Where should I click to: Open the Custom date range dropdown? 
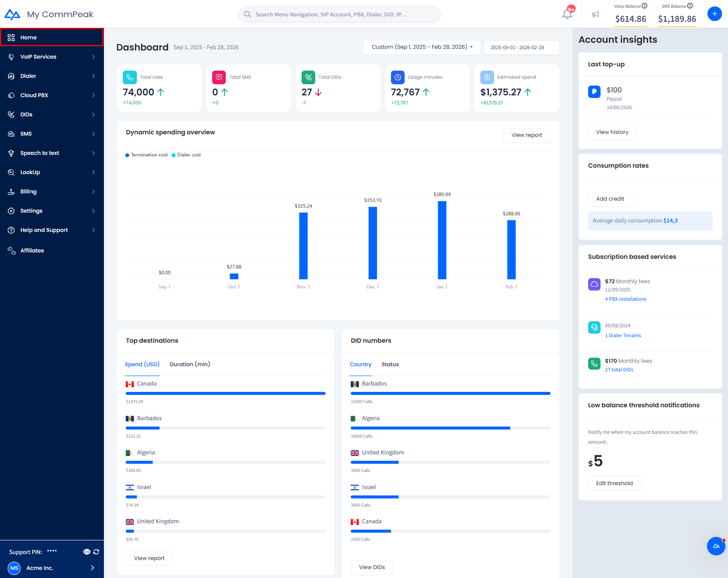tap(422, 47)
